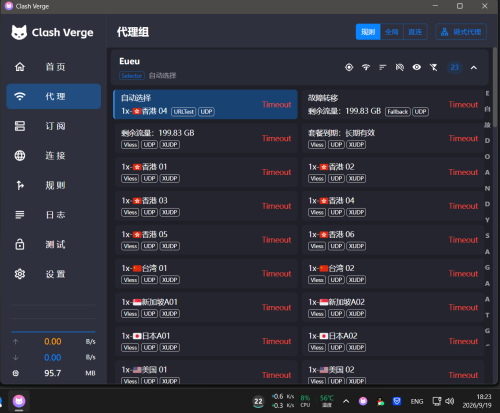Click the chain proxy button
Viewport: 500px width, 413px height.
[x=461, y=32]
